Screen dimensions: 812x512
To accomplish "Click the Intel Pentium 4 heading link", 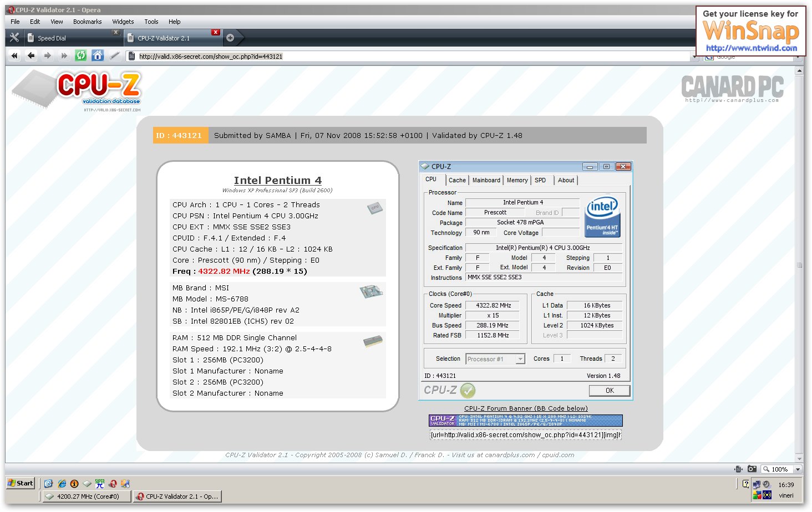I will 278,181.
